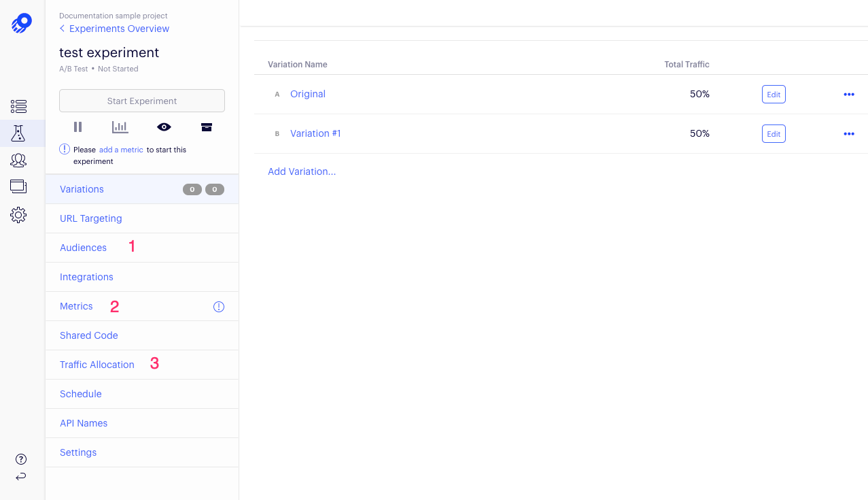Preview experiment with the eye icon
The height and width of the screenshot is (500, 868).
coord(164,127)
